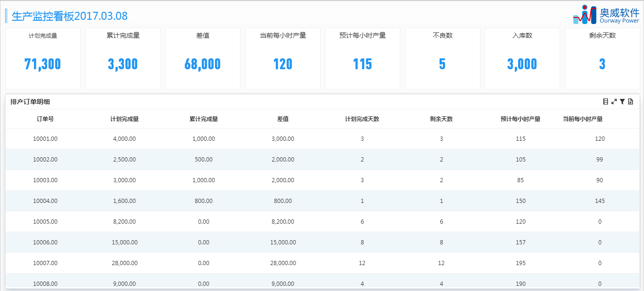The width and height of the screenshot is (644, 291).
Task: Open the filter funnel icon for the table
Action: click(622, 102)
